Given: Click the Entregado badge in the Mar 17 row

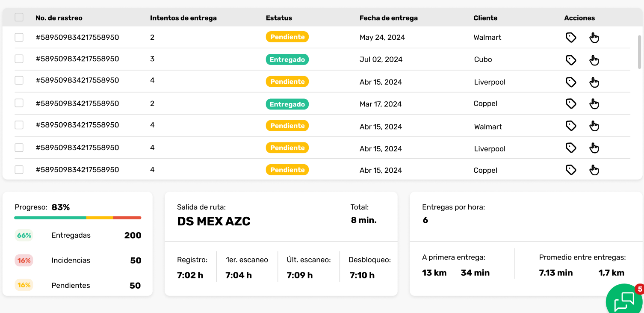Looking at the screenshot, I should tap(287, 104).
